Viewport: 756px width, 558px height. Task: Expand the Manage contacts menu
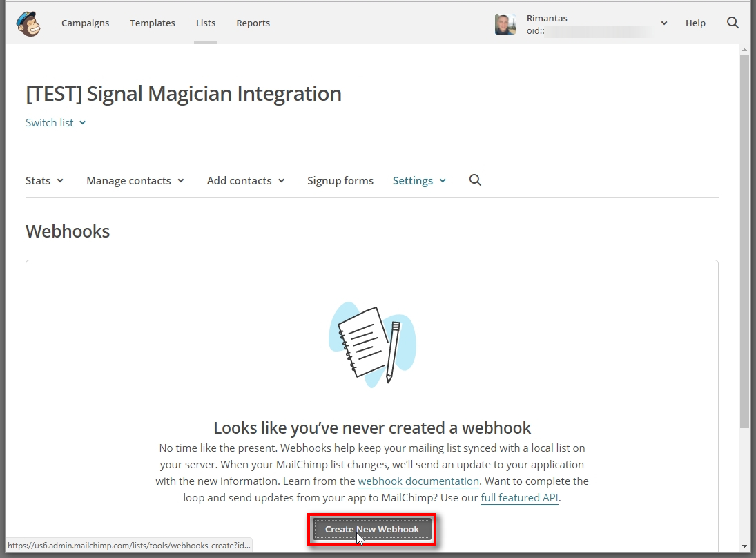(x=135, y=181)
